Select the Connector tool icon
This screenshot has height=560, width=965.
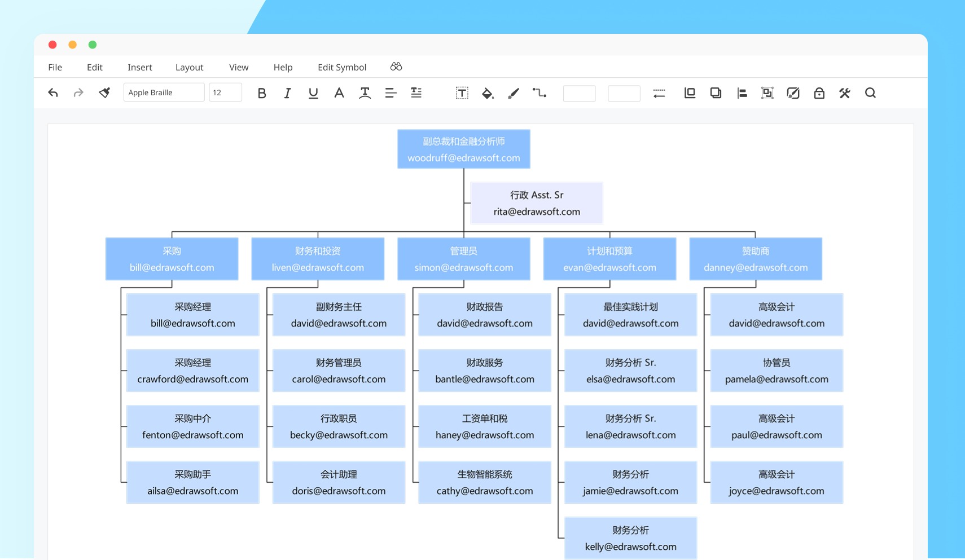click(539, 93)
